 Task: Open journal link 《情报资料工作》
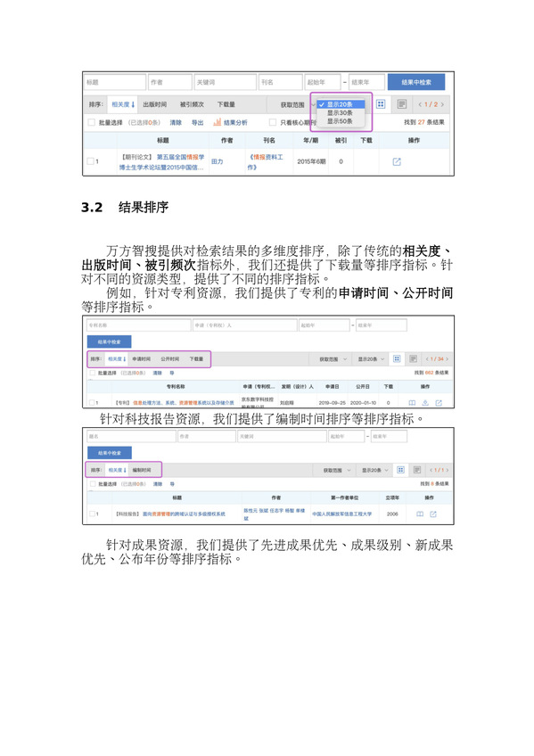tap(266, 162)
